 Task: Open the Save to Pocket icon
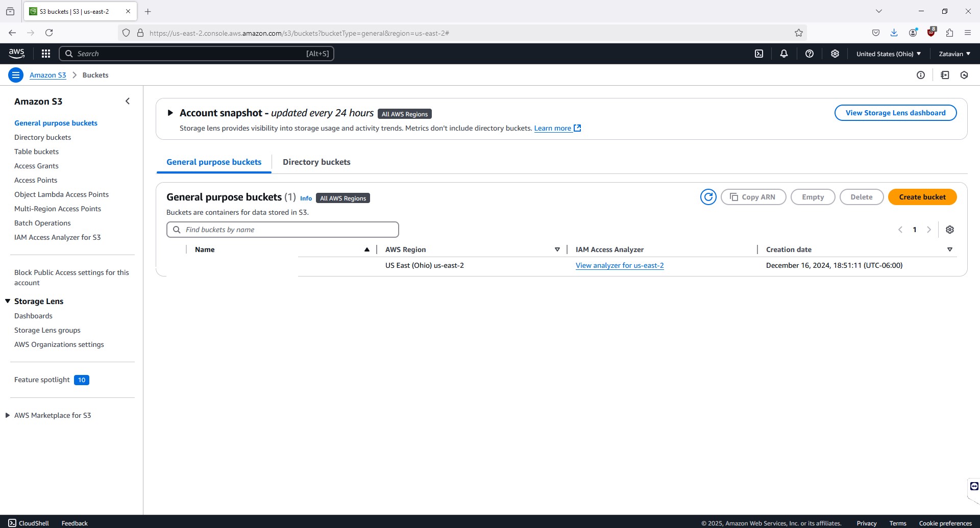pos(876,33)
